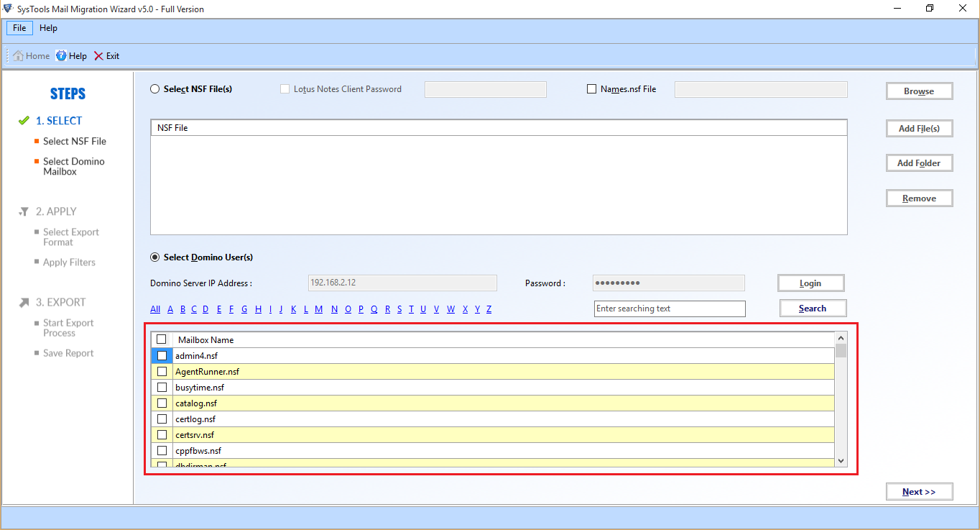The height and width of the screenshot is (530, 980).
Task: Click the certsrv.nsf mailbox name
Action: click(195, 435)
